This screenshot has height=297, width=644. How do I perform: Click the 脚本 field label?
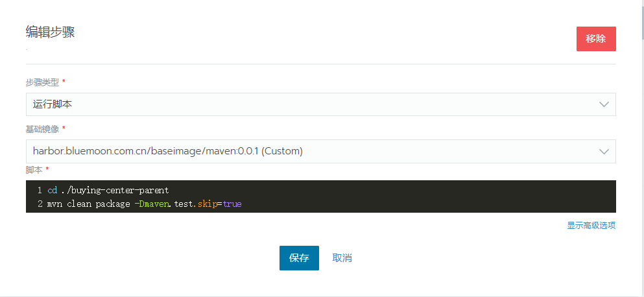click(34, 170)
